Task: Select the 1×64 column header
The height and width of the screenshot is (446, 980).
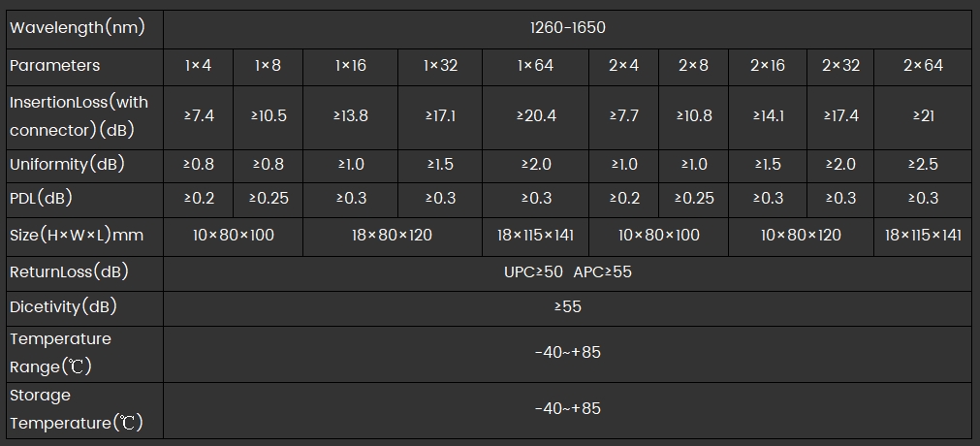Action: [536, 67]
